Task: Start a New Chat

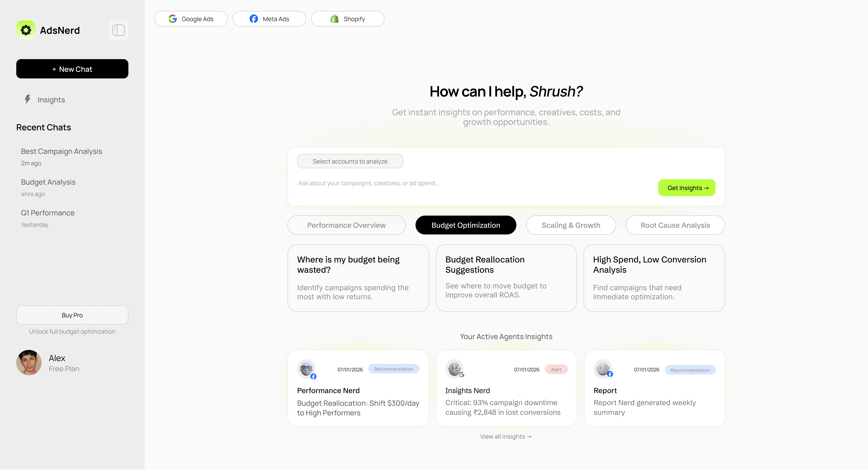Action: (72, 69)
